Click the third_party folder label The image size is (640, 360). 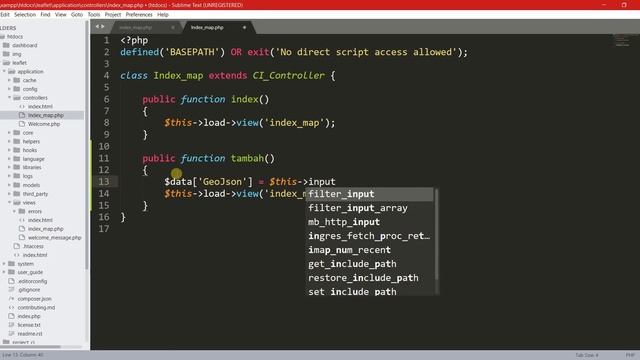coord(35,194)
